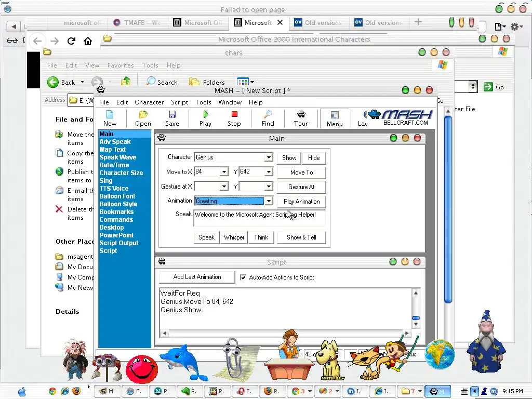Open the Move to Y value dropdown showing 642
Screen dimensions: 532x399
pyautogui.click(x=269, y=171)
